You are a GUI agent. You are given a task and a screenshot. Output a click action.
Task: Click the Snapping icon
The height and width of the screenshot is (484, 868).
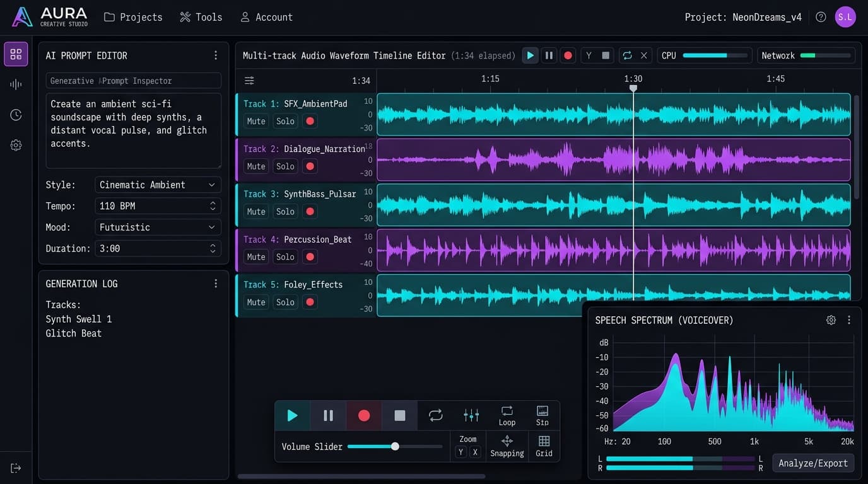click(x=507, y=446)
